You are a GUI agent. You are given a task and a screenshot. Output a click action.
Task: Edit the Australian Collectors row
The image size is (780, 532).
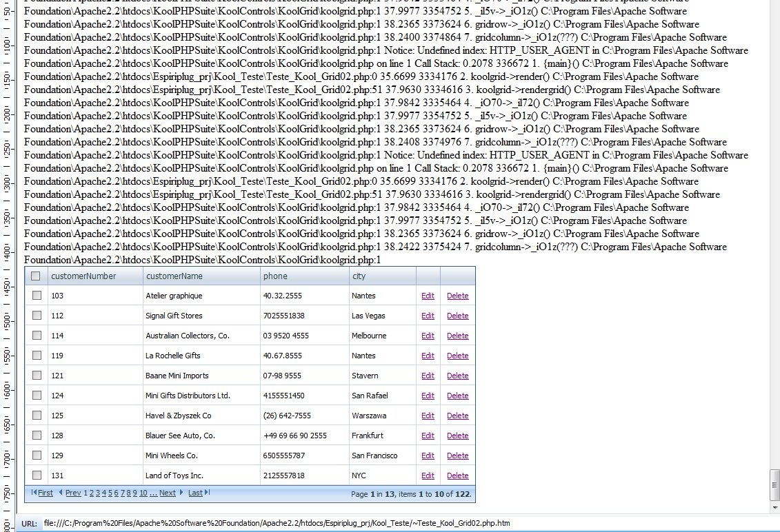(x=428, y=336)
